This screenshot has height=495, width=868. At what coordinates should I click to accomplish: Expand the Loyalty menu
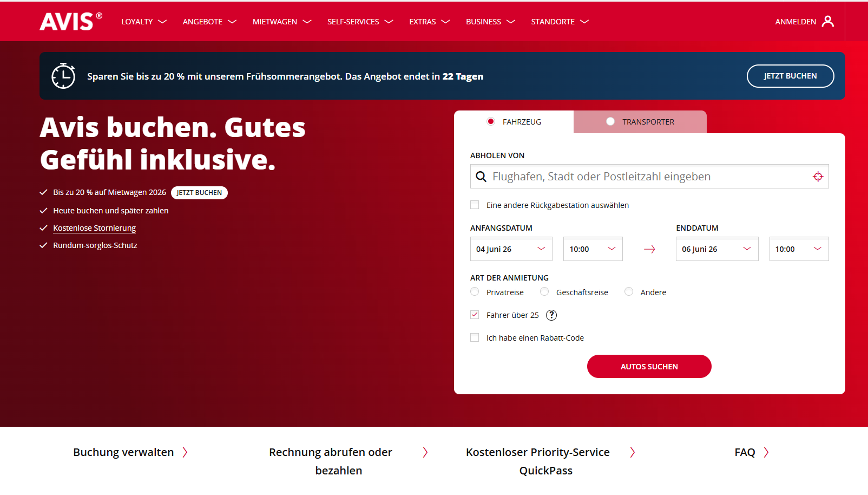(x=144, y=22)
